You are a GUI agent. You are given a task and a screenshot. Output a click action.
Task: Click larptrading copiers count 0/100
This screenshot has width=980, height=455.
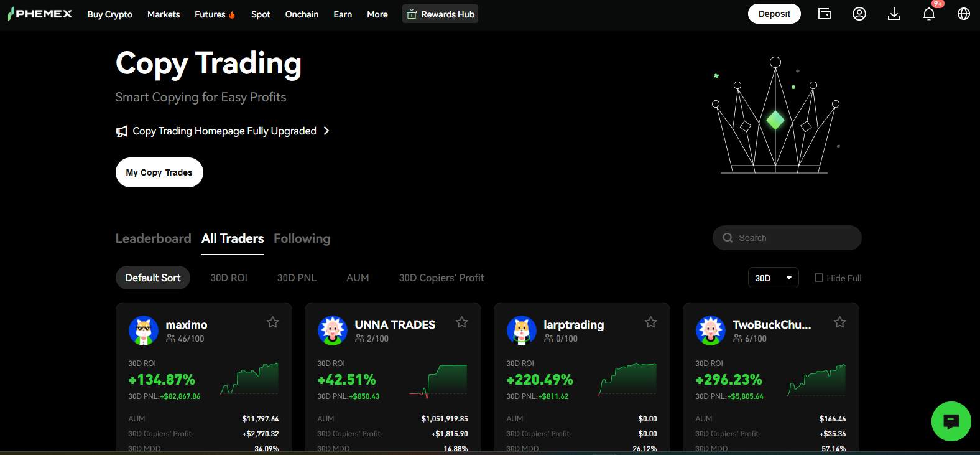click(x=561, y=339)
